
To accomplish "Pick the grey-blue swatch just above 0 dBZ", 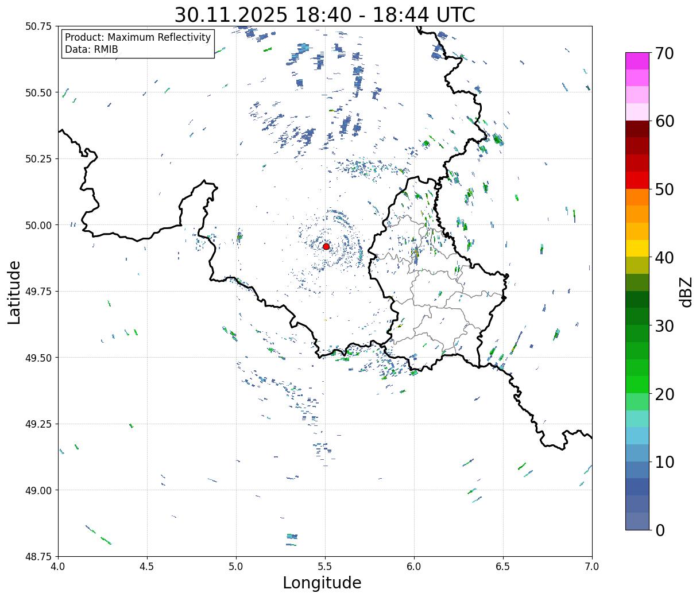I will coord(637,521).
